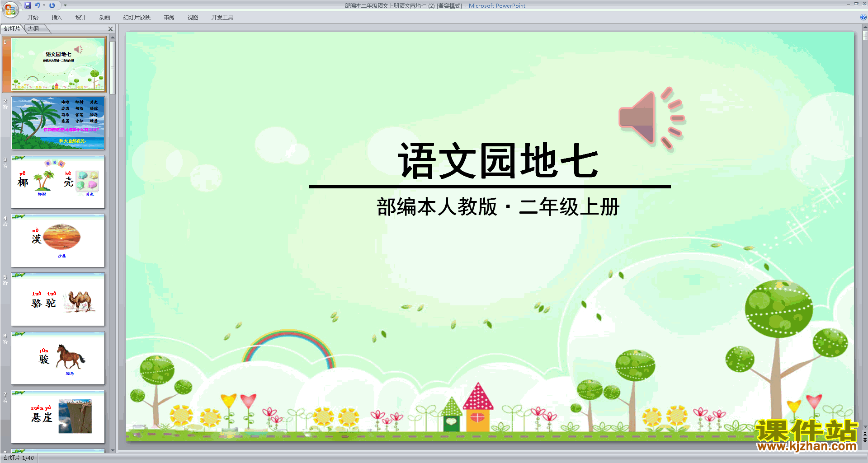868x463 pixels.
Task: Go to next slide with double-down arrow
Action: (x=864, y=440)
